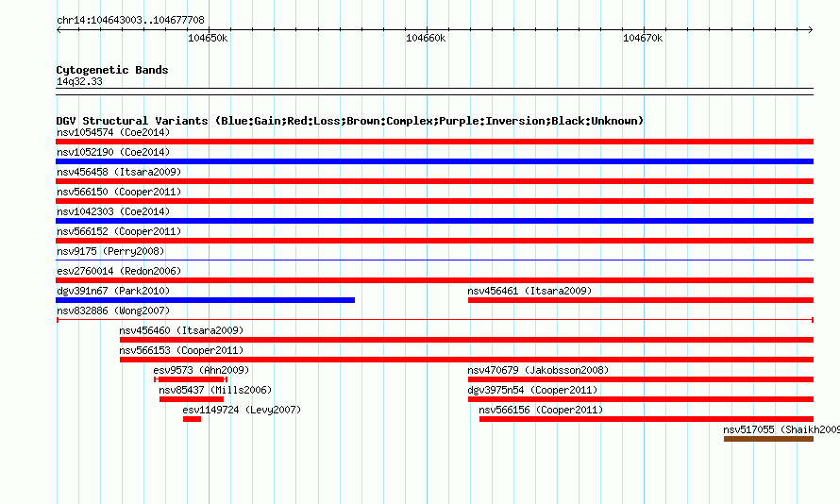The width and height of the screenshot is (840, 504).
Task: Click the 14q32.33 band label
Action: coord(79,81)
